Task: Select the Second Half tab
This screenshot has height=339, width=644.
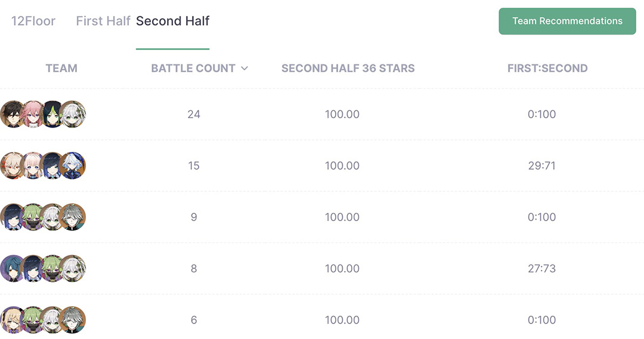Action: pyautogui.click(x=173, y=21)
